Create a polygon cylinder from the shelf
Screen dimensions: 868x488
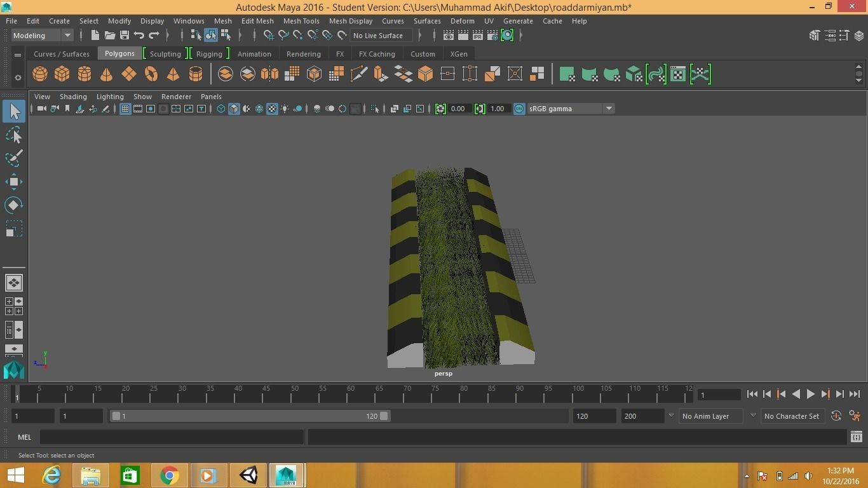85,74
